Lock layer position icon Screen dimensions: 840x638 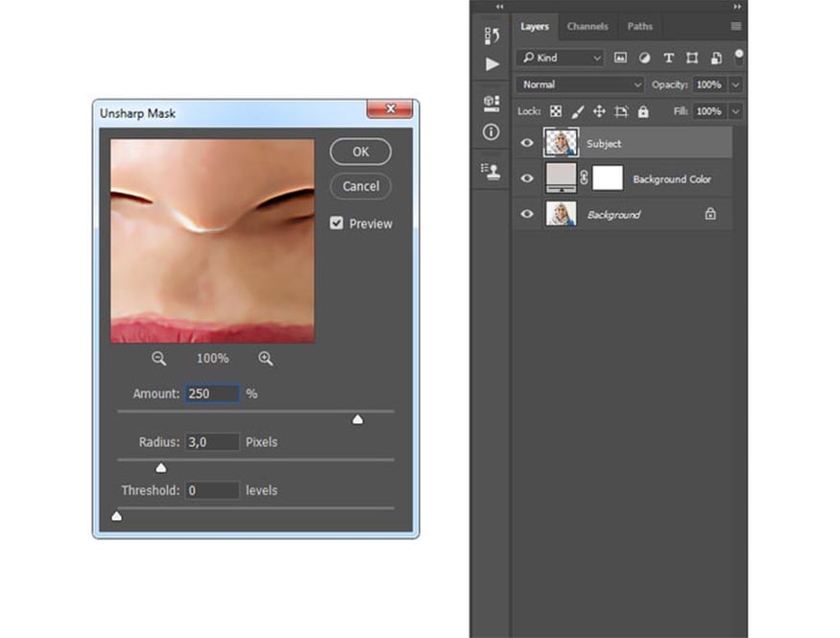point(599,111)
